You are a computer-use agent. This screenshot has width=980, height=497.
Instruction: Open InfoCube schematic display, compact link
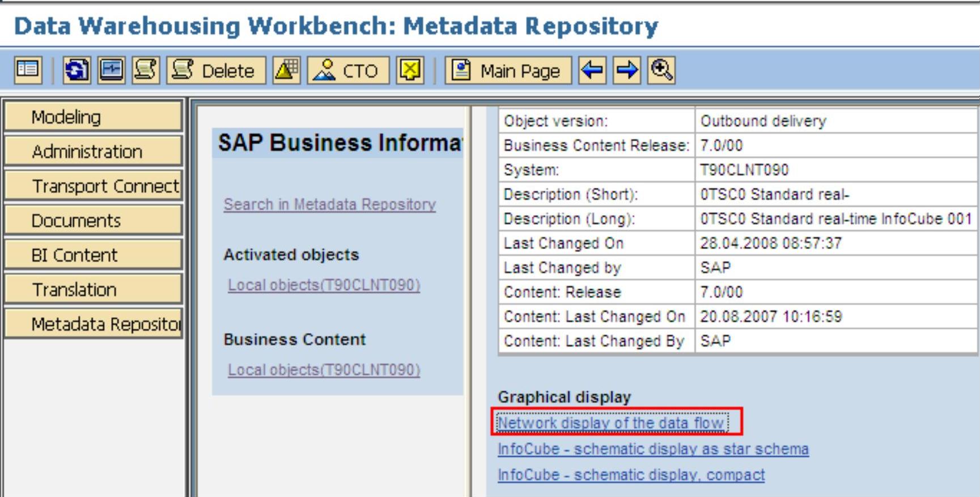631,475
